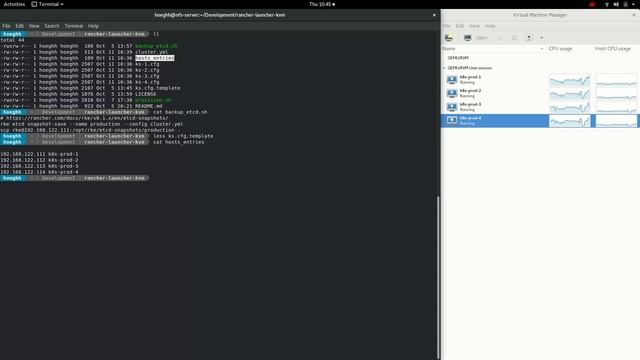Viewport: 640px width, 360px height.
Task: Open the terminal Help menu
Action: tap(93, 26)
